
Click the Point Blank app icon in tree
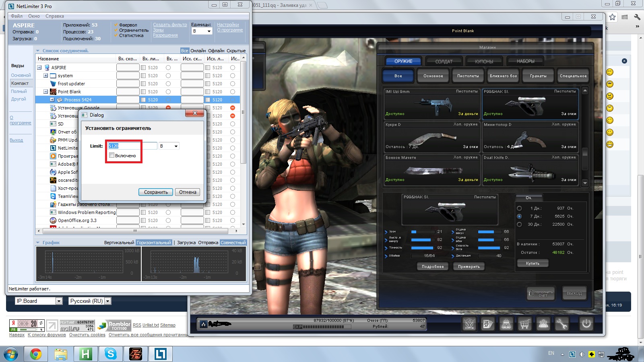point(53,92)
